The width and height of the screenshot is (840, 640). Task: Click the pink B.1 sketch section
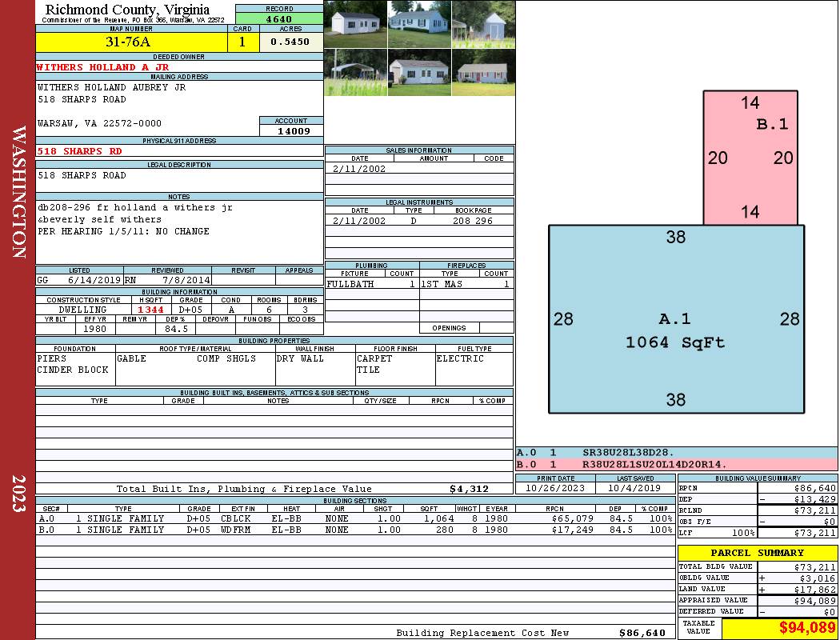(x=750, y=158)
